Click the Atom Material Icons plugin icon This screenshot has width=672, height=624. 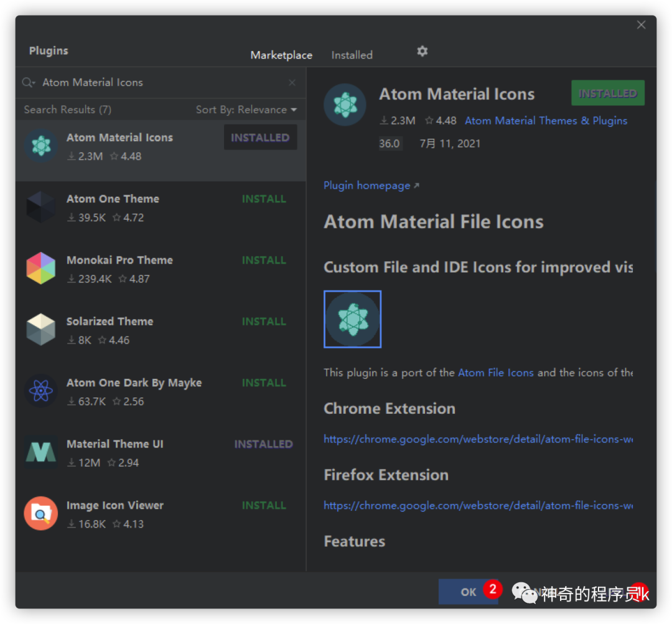tap(40, 146)
